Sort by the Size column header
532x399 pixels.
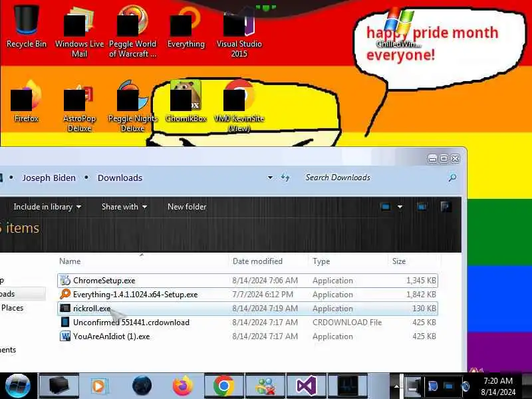[398, 261]
